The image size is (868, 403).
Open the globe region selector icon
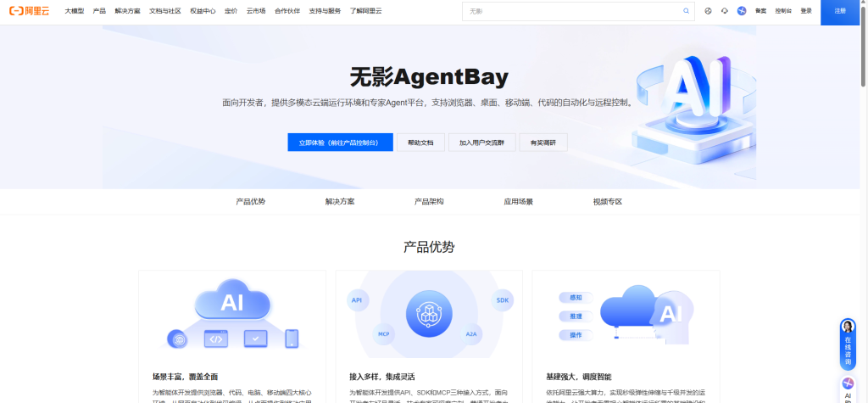[x=708, y=11]
